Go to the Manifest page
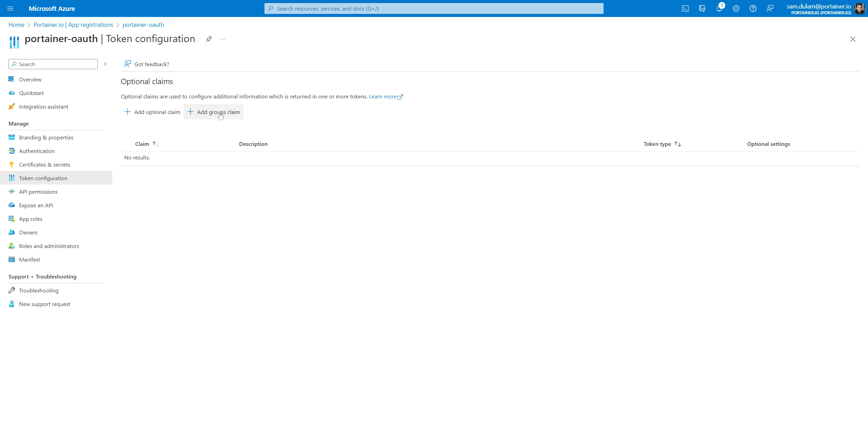This screenshot has width=868, height=422. click(x=29, y=260)
